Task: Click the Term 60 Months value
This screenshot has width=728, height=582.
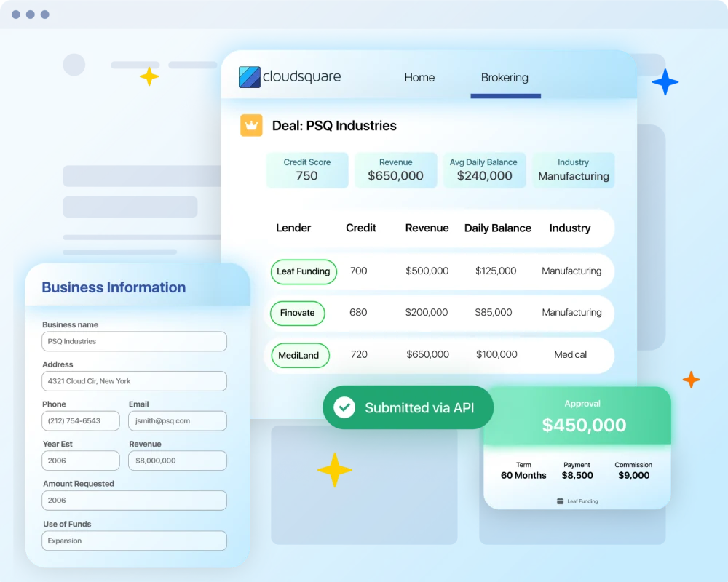Action: point(523,475)
